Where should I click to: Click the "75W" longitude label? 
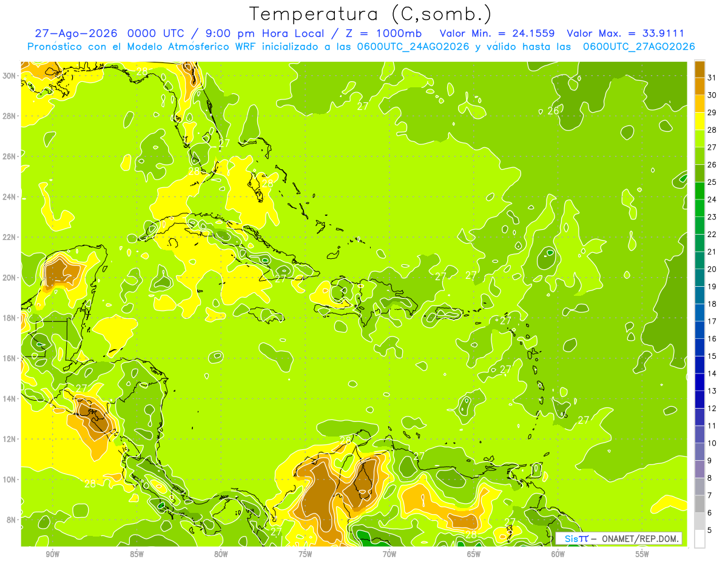tap(305, 554)
